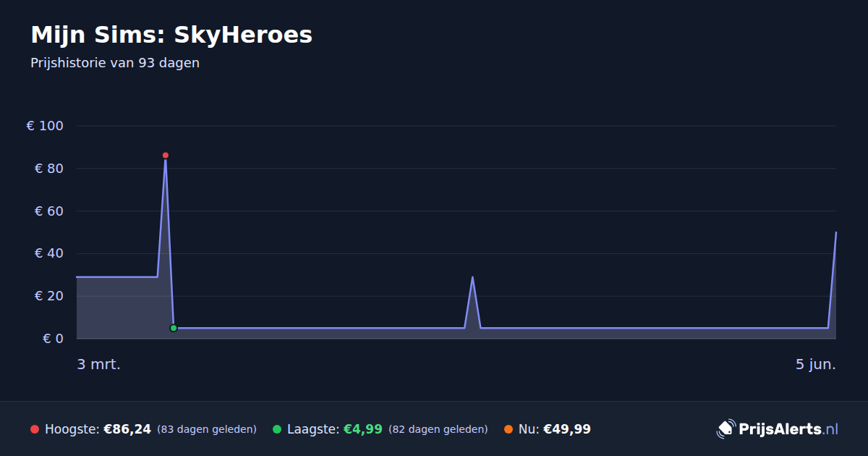This screenshot has height=456, width=868.
Task: Open the PrijsAlerts.nl brand link
Action: pos(778,429)
